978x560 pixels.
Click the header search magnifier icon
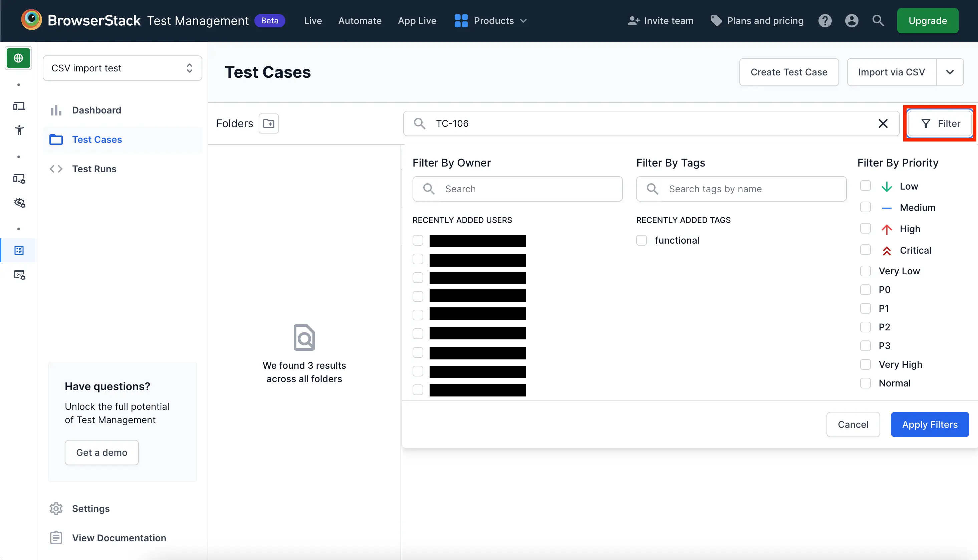tap(878, 21)
